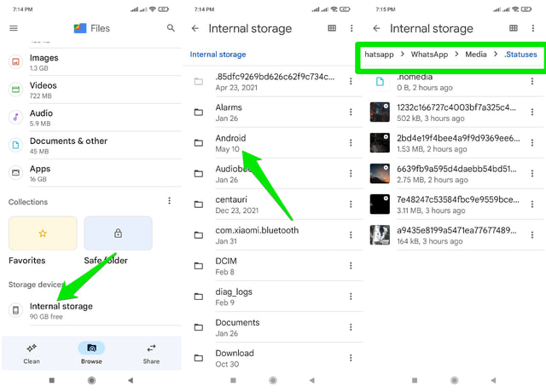Image resolution: width=546 pixels, height=392 pixels.
Task: Tap the .Statuses breadcrumb
Action: point(520,55)
